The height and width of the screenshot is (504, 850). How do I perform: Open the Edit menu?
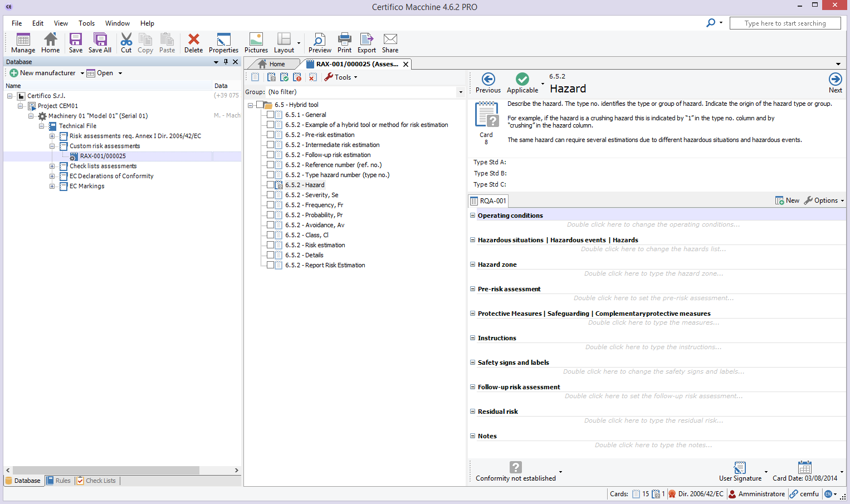pos(38,23)
